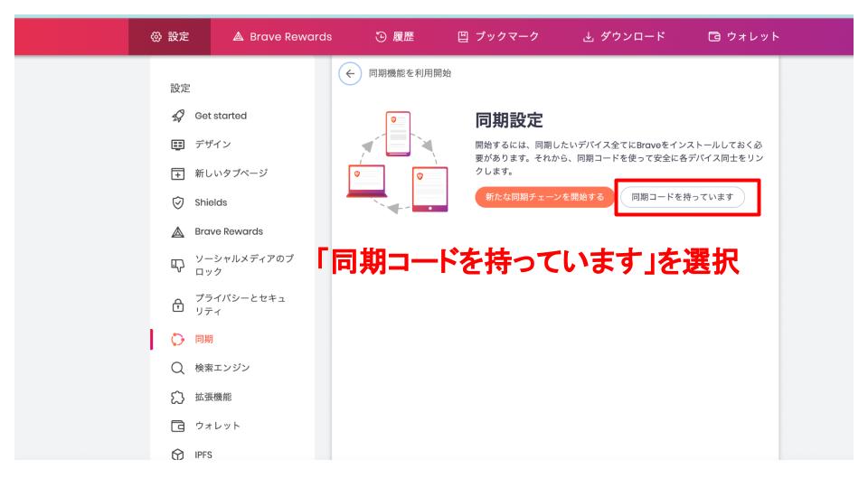
Task: Click the 設定 sidebar heading
Action: click(180, 88)
